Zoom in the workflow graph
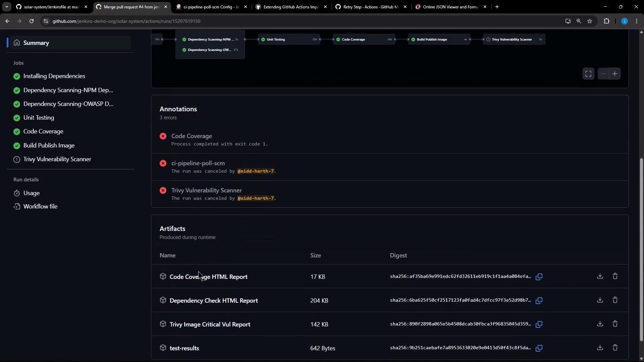The height and width of the screenshot is (362, 644). [x=615, y=74]
